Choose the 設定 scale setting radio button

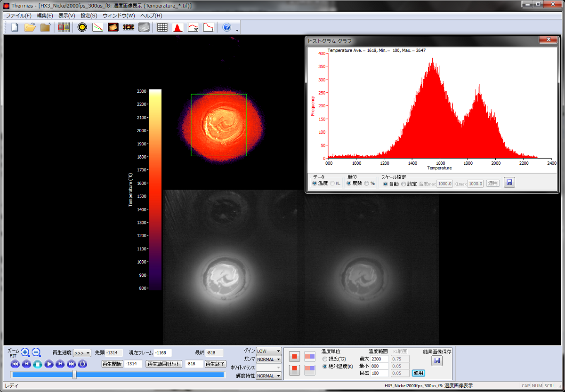[x=404, y=184]
